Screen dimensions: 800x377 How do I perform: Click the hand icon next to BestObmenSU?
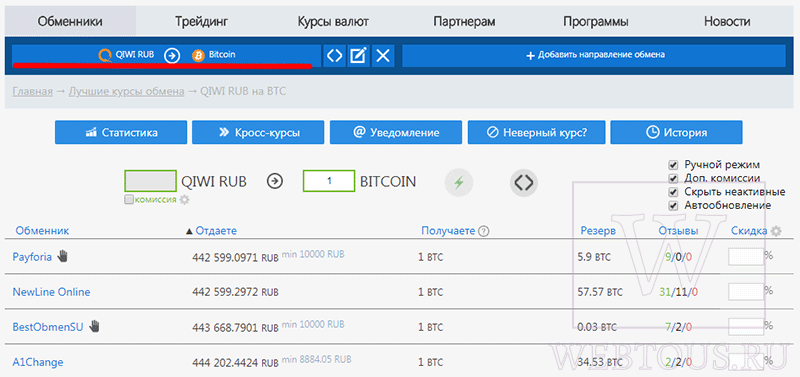tap(94, 325)
